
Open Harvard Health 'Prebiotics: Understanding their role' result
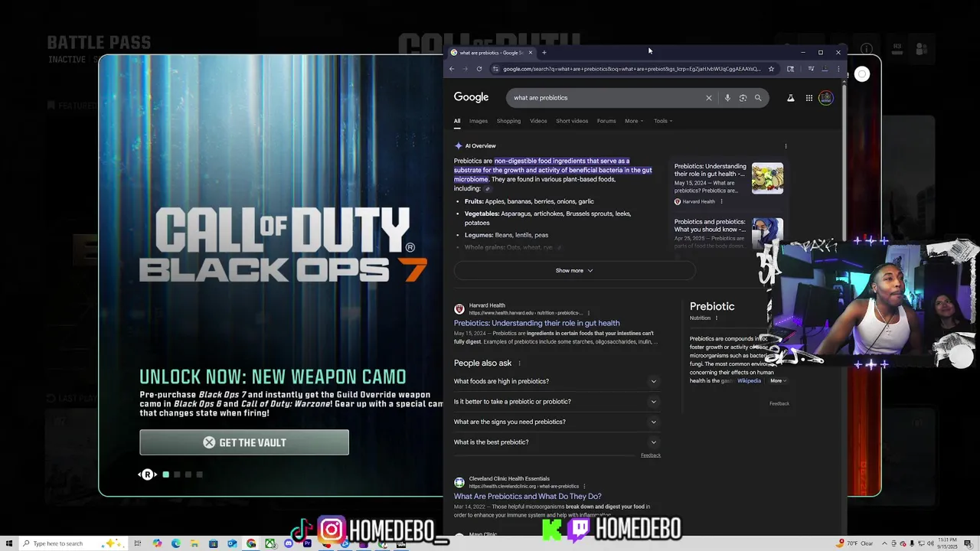coord(537,323)
